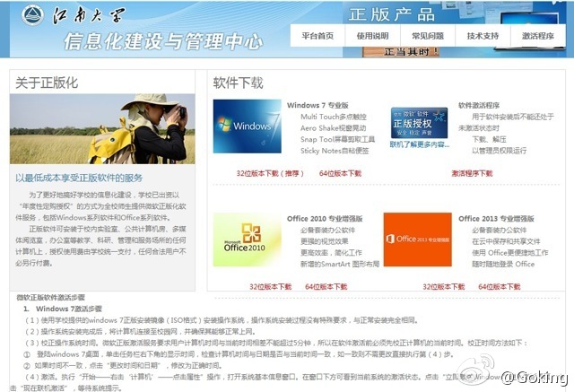Download Office 2013 32位版本
The width and height of the screenshot is (574, 392).
tap(444, 286)
